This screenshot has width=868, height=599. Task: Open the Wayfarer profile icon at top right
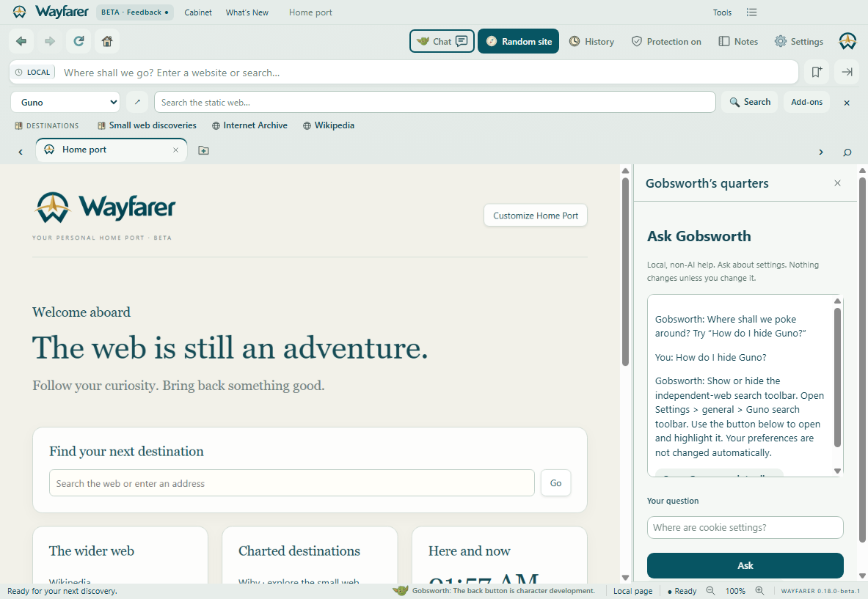coord(847,42)
